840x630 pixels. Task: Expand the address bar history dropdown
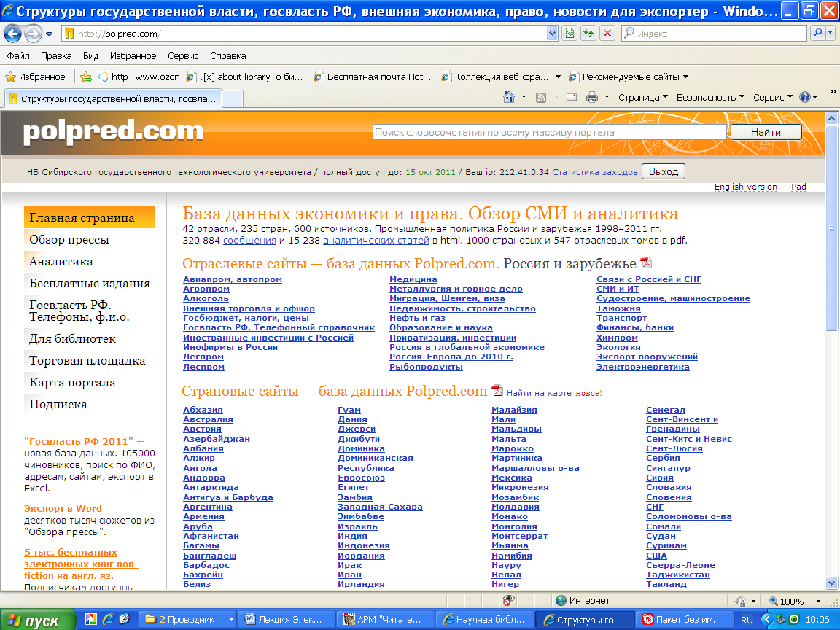(x=552, y=34)
